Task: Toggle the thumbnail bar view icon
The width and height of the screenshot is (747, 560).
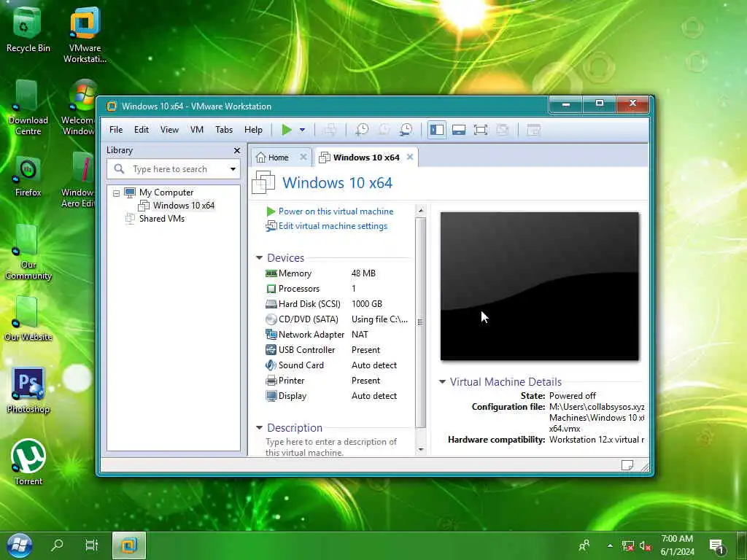Action: [459, 130]
